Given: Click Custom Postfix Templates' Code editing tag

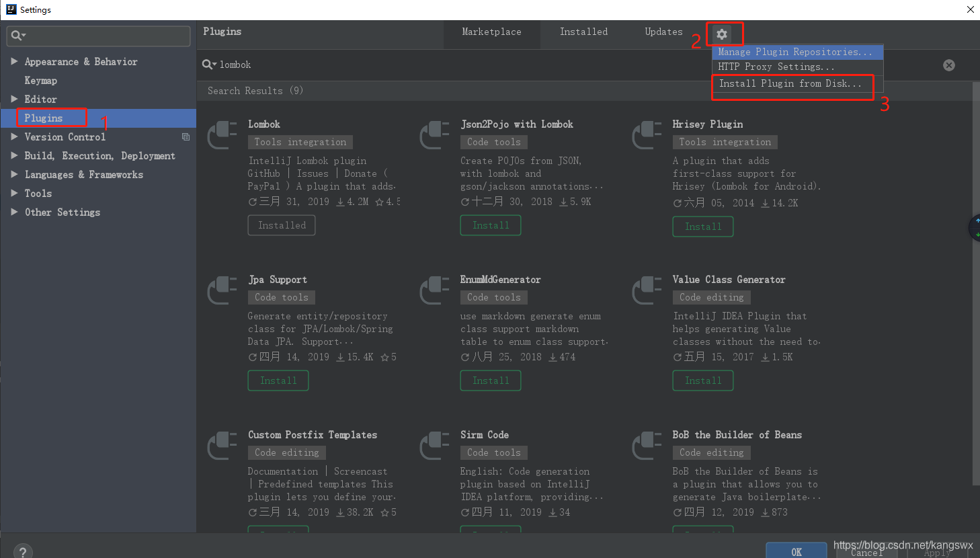Looking at the screenshot, I should 287,452.
